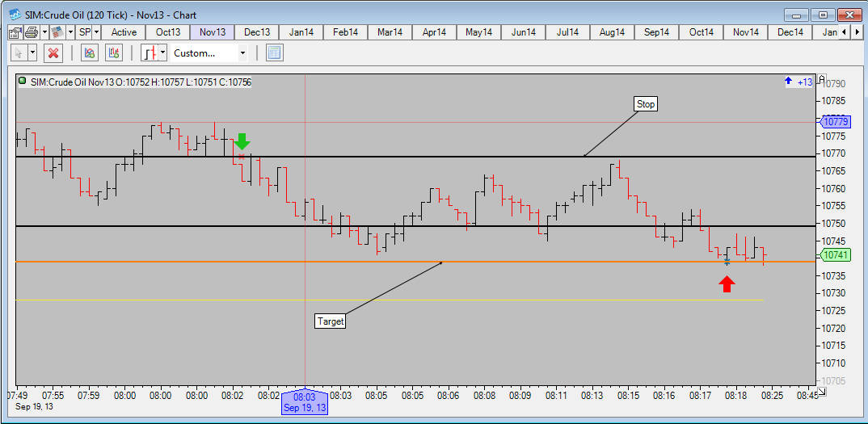Screen dimensions: 868x424
Task: Select the Active contract tab
Action: click(x=124, y=32)
